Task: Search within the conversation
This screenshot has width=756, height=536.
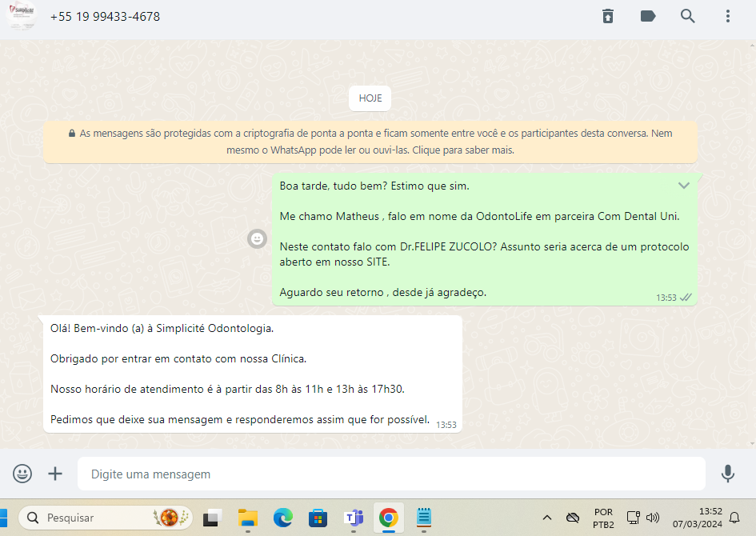Action: point(687,16)
